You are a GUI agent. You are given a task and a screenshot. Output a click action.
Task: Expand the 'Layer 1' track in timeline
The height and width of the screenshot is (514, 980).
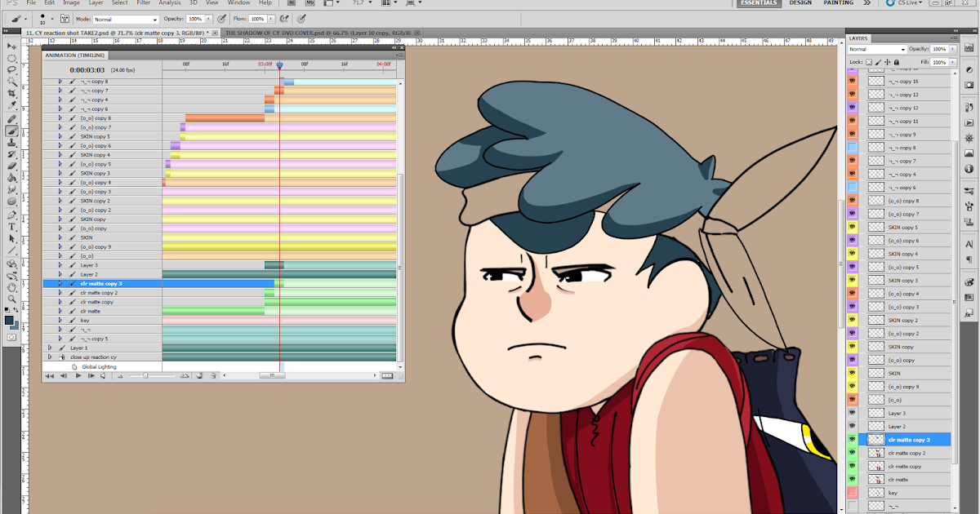click(x=49, y=348)
